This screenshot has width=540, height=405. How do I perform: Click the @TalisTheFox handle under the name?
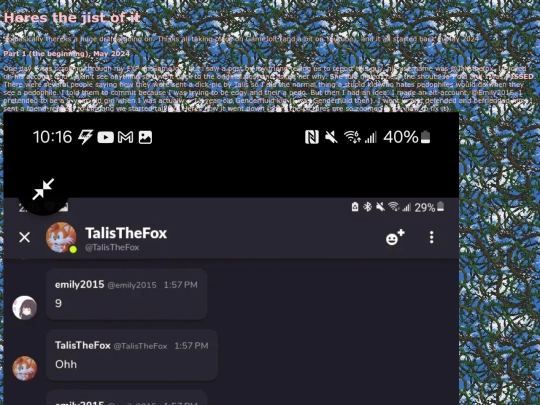(x=112, y=247)
